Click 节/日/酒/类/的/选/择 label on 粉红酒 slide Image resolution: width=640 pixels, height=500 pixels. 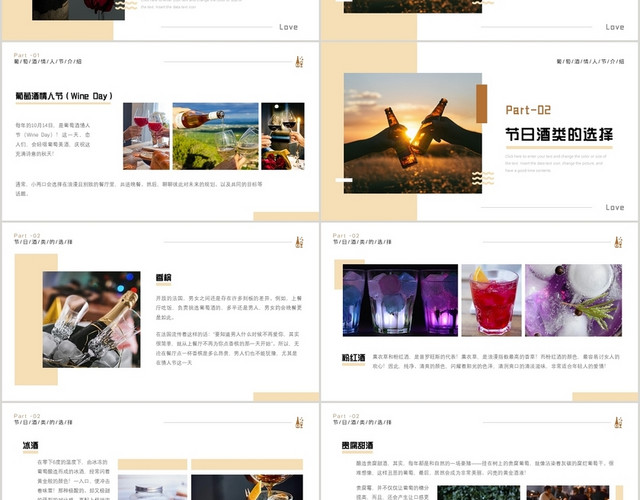coord(362,242)
